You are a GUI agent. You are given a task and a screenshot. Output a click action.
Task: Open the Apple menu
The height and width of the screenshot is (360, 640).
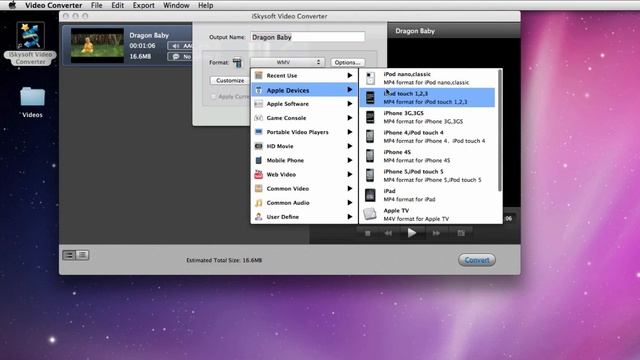click(x=12, y=5)
